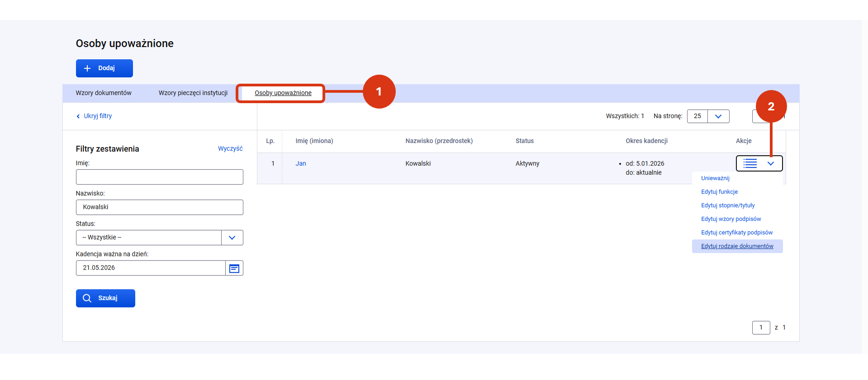Screen dimensions: 868x380
Task: Select the Osoby upoważnione tab
Action: click(283, 93)
